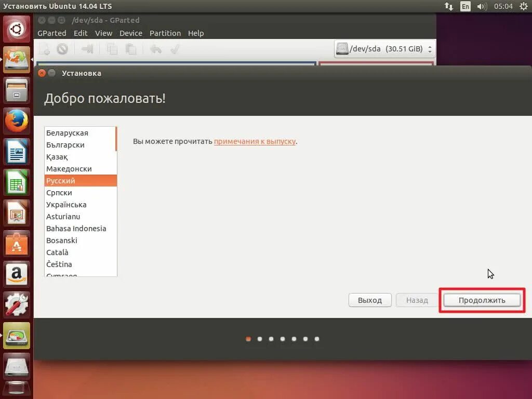Open the Partition menu in GParted
Viewport: 532px width, 399px height.
pos(165,33)
